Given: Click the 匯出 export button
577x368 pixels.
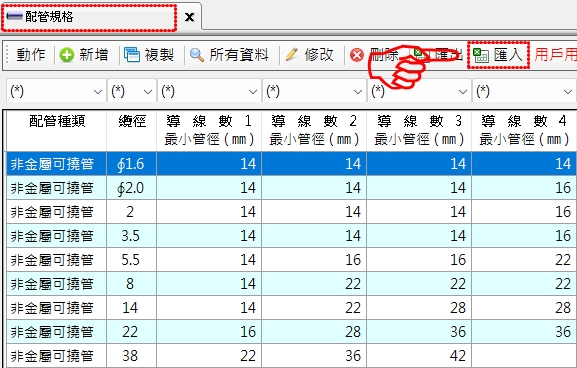Looking at the screenshot, I should 438,55.
